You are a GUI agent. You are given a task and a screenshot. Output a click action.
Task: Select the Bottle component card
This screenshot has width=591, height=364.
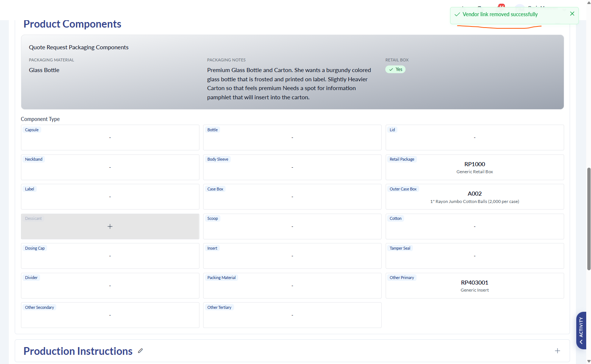pos(292,138)
